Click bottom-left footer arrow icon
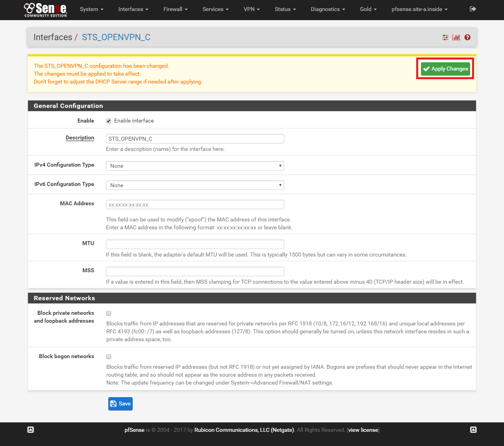 [31, 430]
